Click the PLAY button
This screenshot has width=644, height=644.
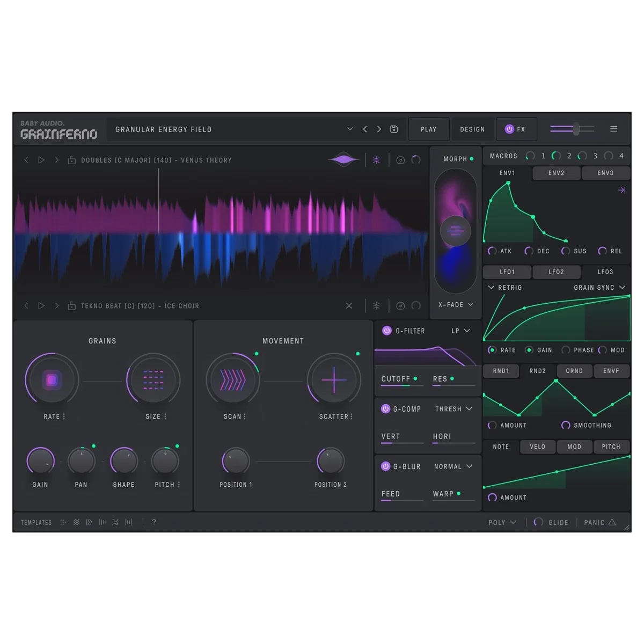click(428, 129)
